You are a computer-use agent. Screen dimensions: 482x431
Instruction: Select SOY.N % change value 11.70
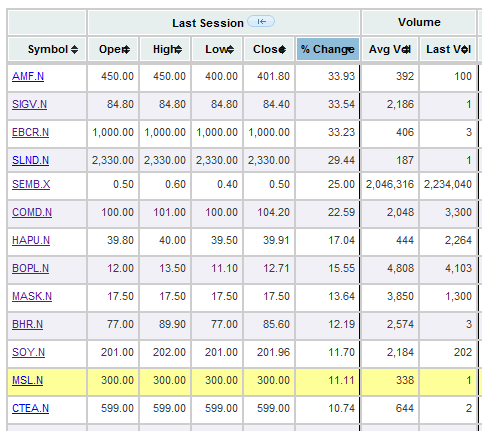(x=342, y=352)
